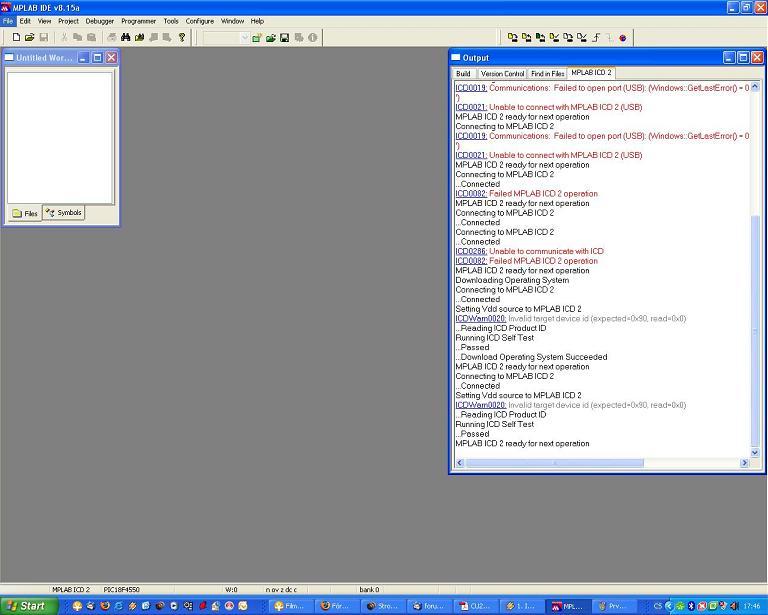Click the Release from Reset waveform icon
The width and height of the screenshot is (768, 615).
tap(596, 38)
